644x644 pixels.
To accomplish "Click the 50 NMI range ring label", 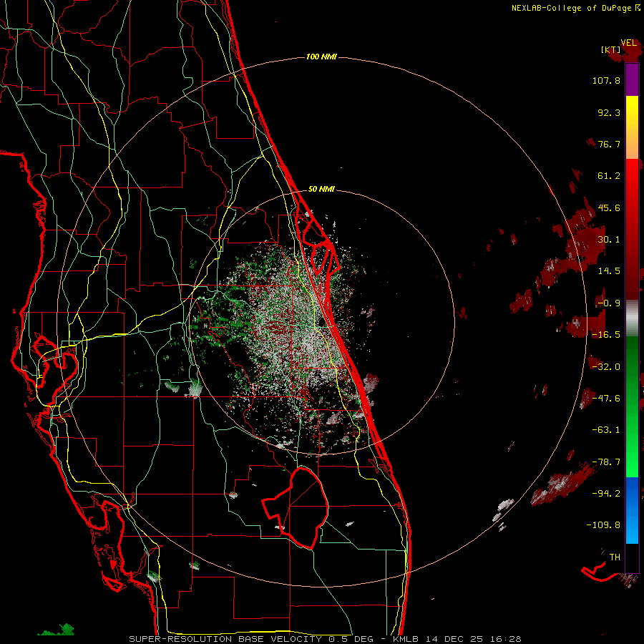I will click(x=321, y=189).
